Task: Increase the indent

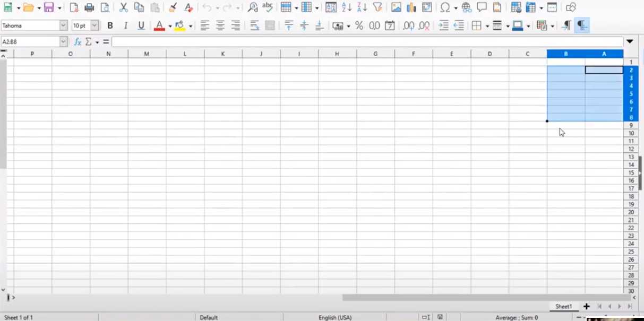Action: pos(444,25)
